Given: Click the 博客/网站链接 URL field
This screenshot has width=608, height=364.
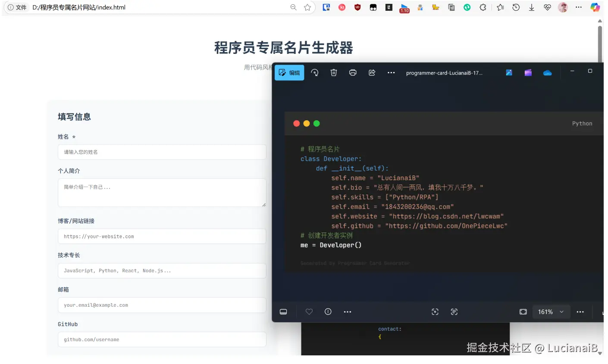Looking at the screenshot, I should [x=162, y=236].
